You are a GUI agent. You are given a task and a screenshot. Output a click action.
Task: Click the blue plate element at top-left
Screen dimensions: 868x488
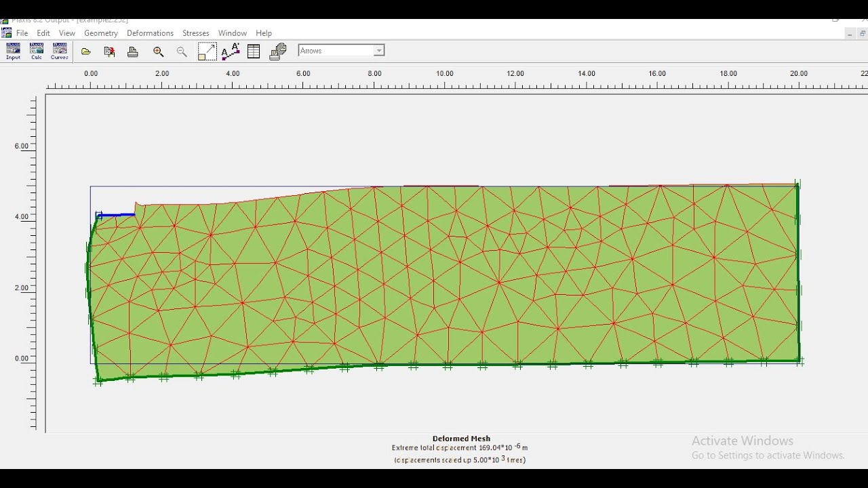(116, 216)
